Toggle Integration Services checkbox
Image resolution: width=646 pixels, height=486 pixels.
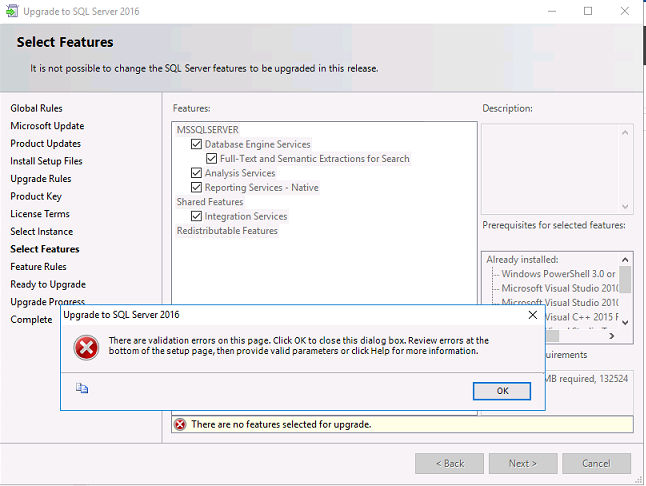pyautogui.click(x=197, y=216)
